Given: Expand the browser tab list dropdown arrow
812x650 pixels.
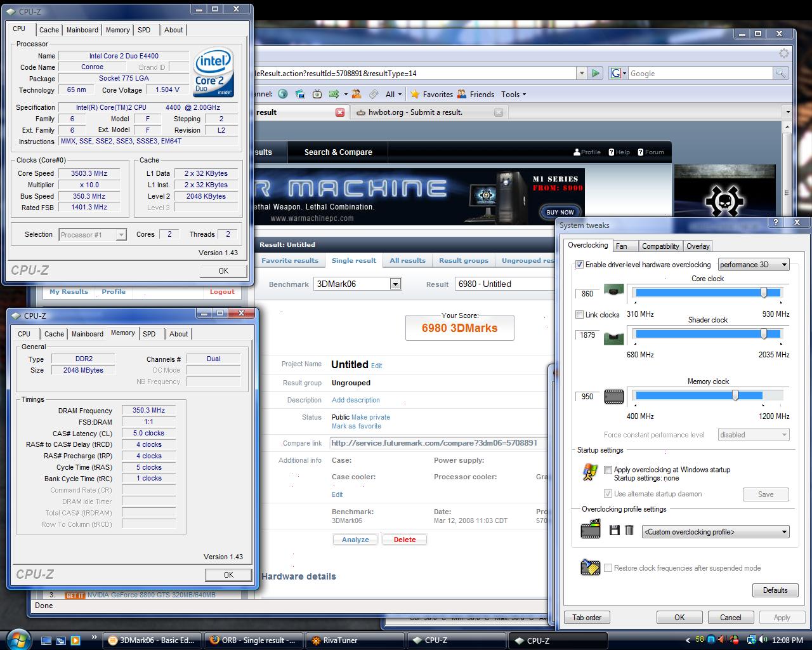Looking at the screenshot, I should coord(787,112).
